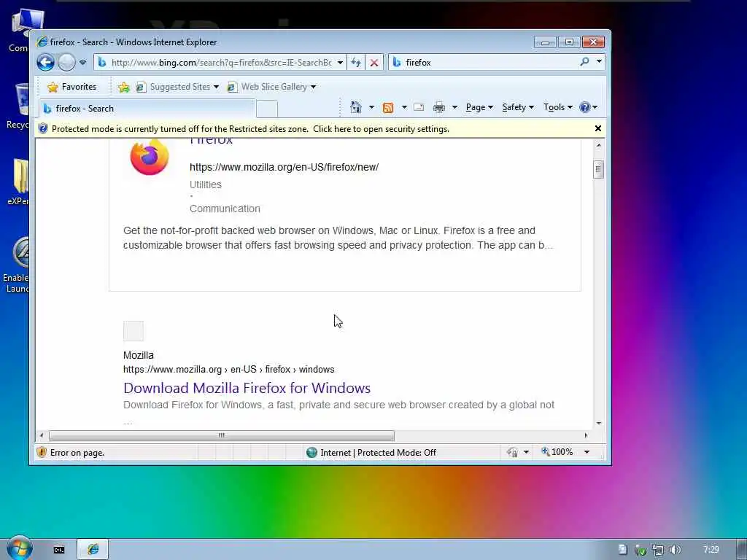Open the Page menu
This screenshot has height=560, width=747.
coord(479,107)
